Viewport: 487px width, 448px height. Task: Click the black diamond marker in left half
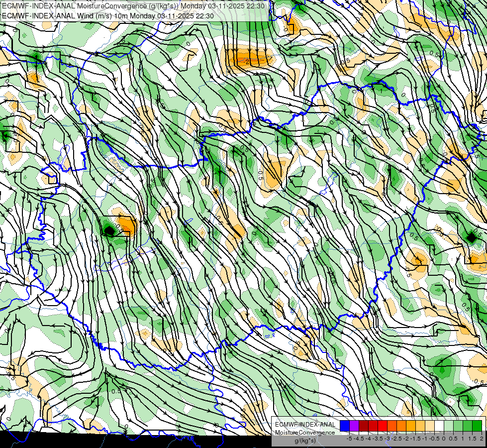(109, 230)
